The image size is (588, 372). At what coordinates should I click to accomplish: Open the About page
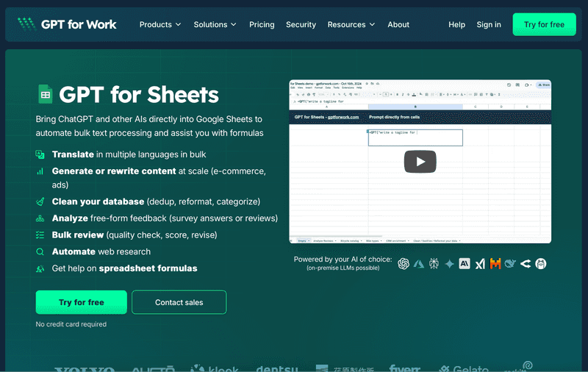[398, 25]
